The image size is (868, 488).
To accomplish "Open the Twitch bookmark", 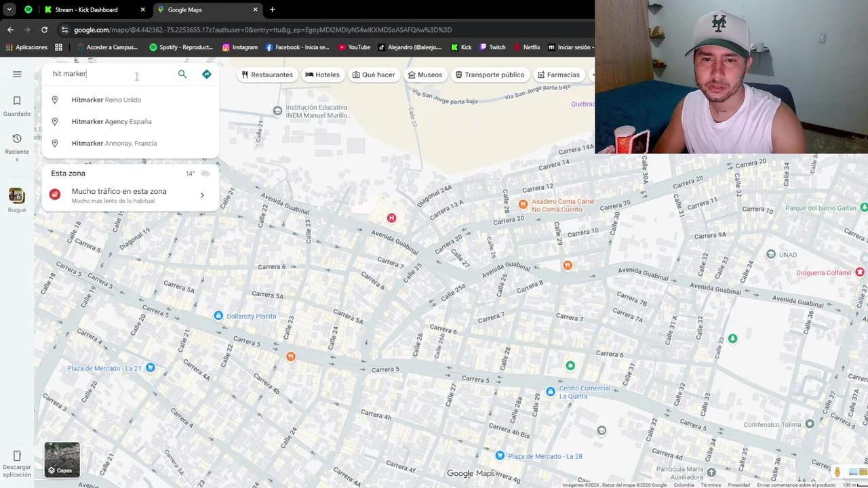I will [492, 47].
